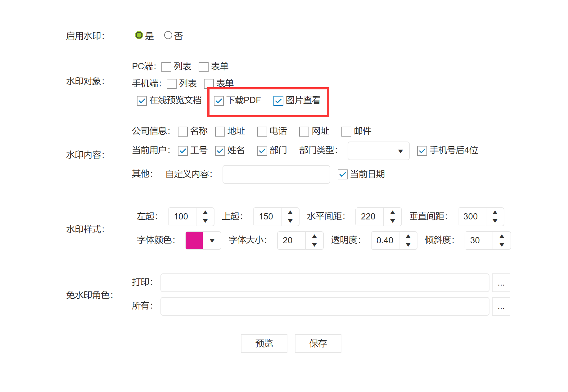Enable the PC端 列表 checkbox
This screenshot has width=568, height=392.
coord(166,67)
